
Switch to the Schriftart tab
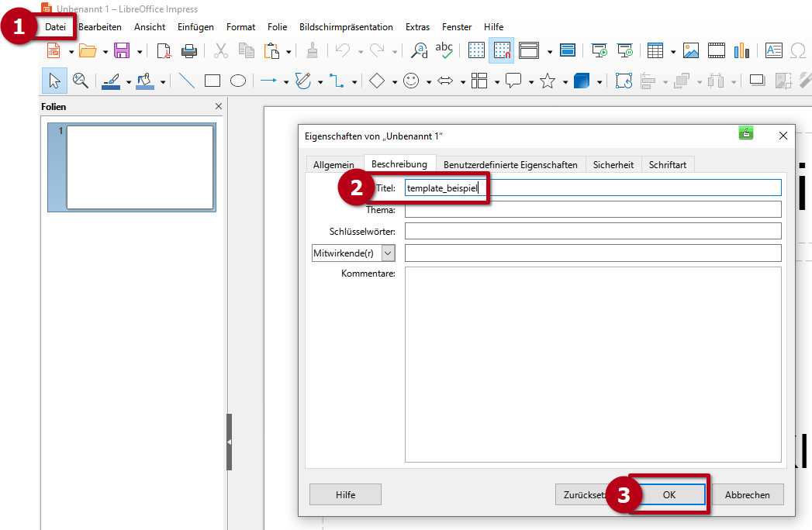point(668,164)
